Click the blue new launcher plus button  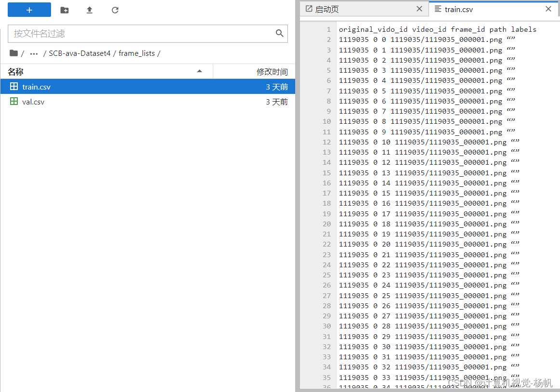click(x=29, y=10)
